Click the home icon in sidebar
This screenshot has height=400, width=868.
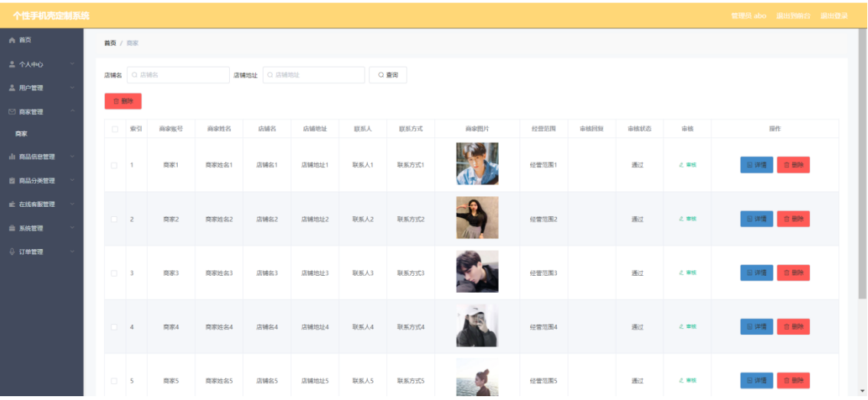(x=11, y=41)
